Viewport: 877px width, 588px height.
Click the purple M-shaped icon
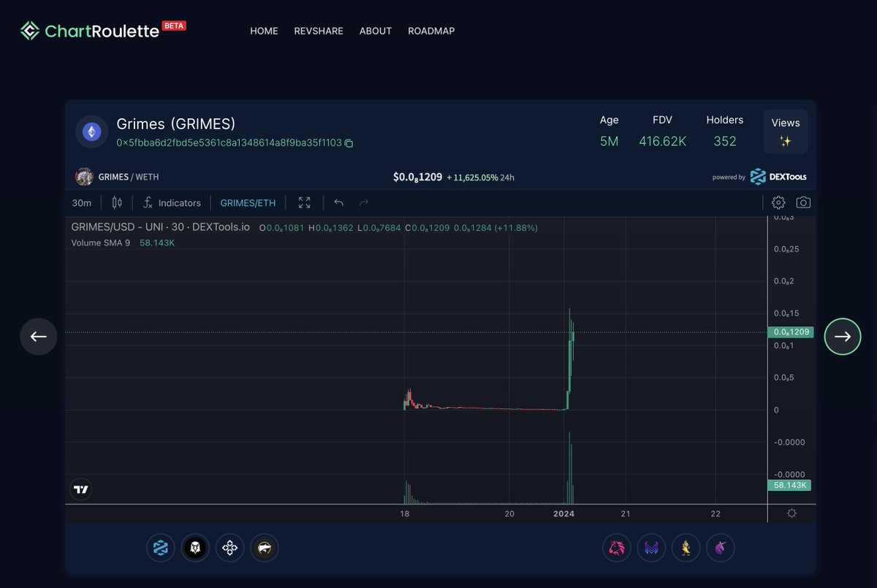pos(651,547)
